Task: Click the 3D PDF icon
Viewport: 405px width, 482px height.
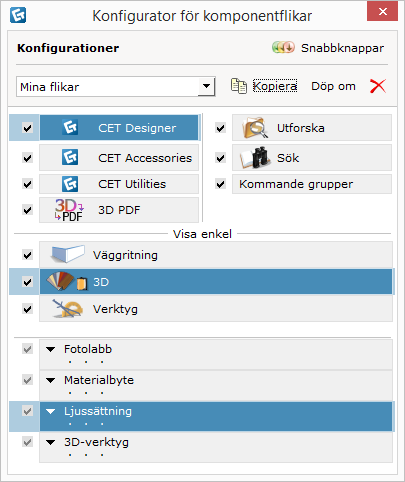Action: point(69,210)
